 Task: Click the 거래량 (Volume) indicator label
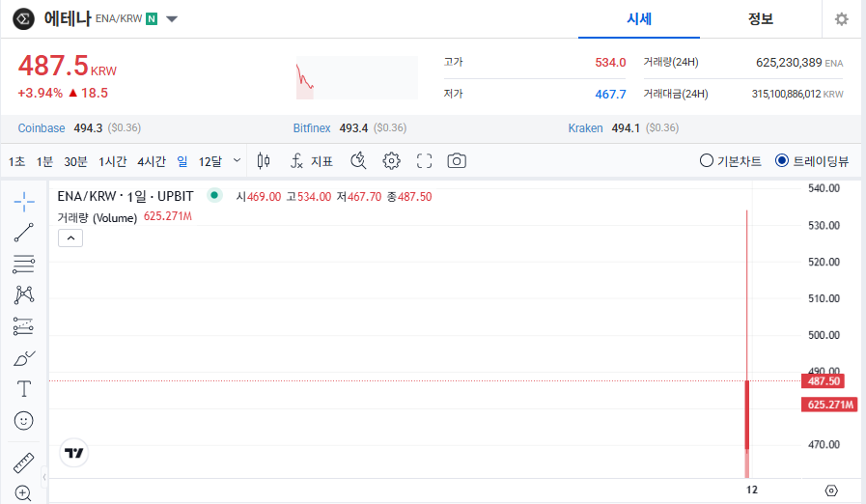[x=98, y=218]
